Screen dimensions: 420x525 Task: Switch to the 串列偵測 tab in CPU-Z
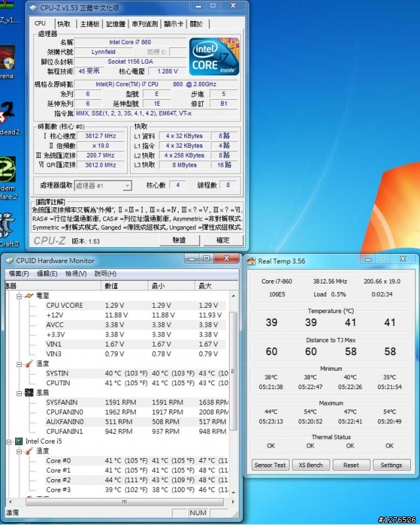144,24
